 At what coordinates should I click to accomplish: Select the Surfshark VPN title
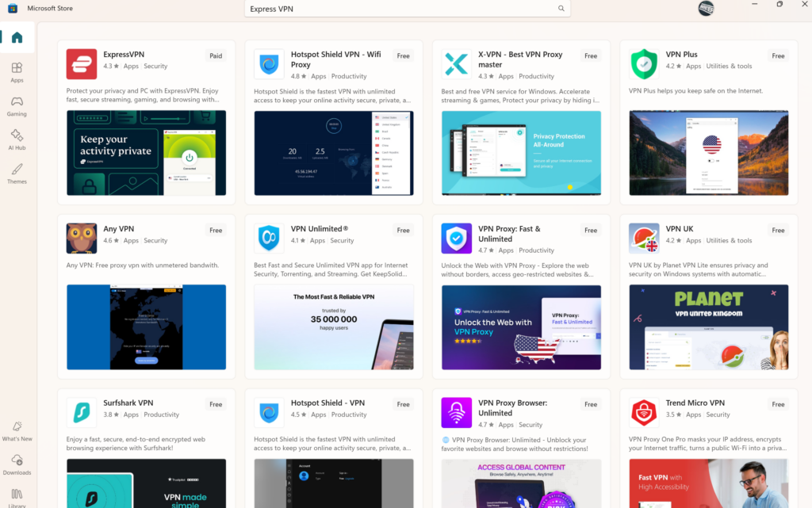pos(128,403)
